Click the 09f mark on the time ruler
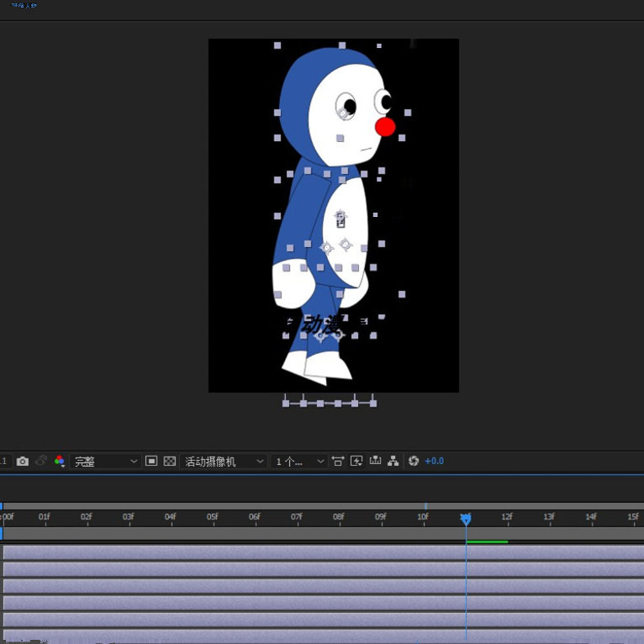Image resolution: width=644 pixels, height=644 pixels. pos(381,517)
